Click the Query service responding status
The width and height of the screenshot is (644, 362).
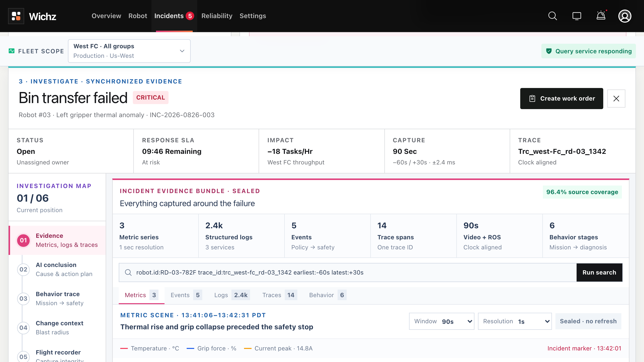(589, 51)
